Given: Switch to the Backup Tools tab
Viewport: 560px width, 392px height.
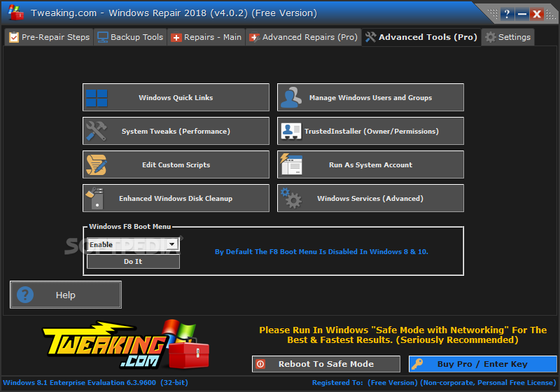Looking at the screenshot, I should (x=130, y=37).
